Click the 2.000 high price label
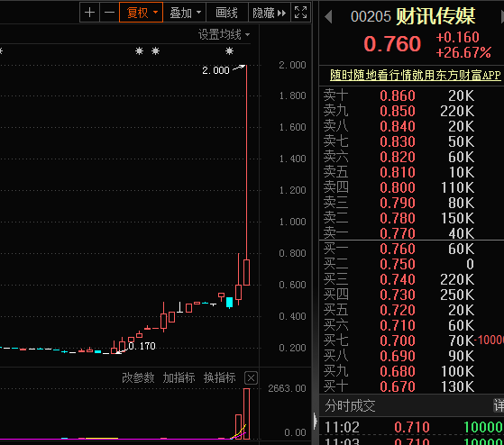The width and height of the screenshot is (504, 445). click(x=215, y=70)
